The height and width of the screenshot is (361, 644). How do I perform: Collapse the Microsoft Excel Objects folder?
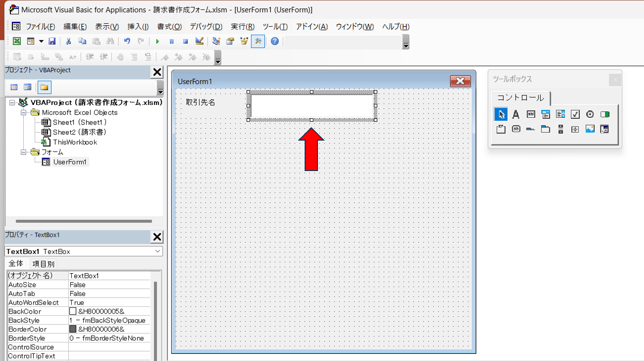(x=23, y=113)
